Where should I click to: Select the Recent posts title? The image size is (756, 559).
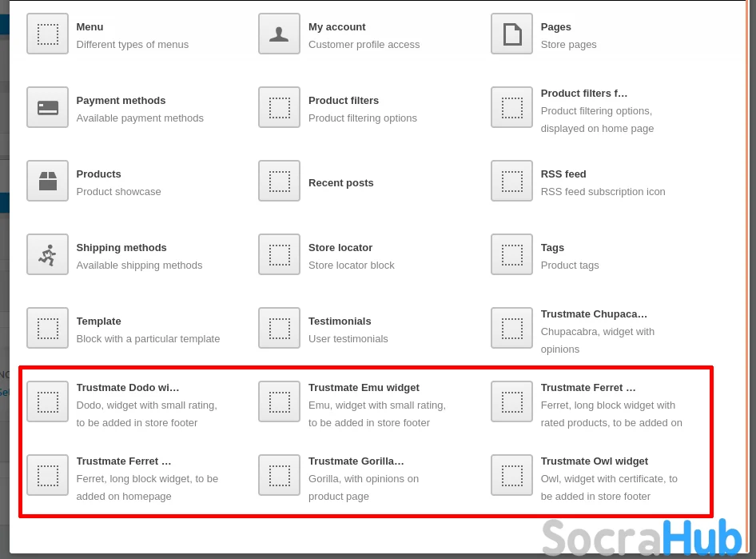click(x=341, y=183)
